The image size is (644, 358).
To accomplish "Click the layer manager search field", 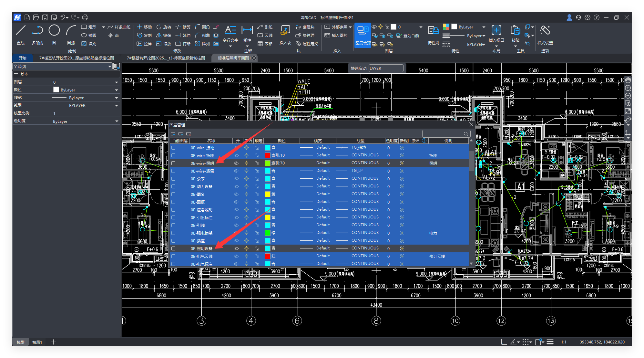I will coord(443,134).
